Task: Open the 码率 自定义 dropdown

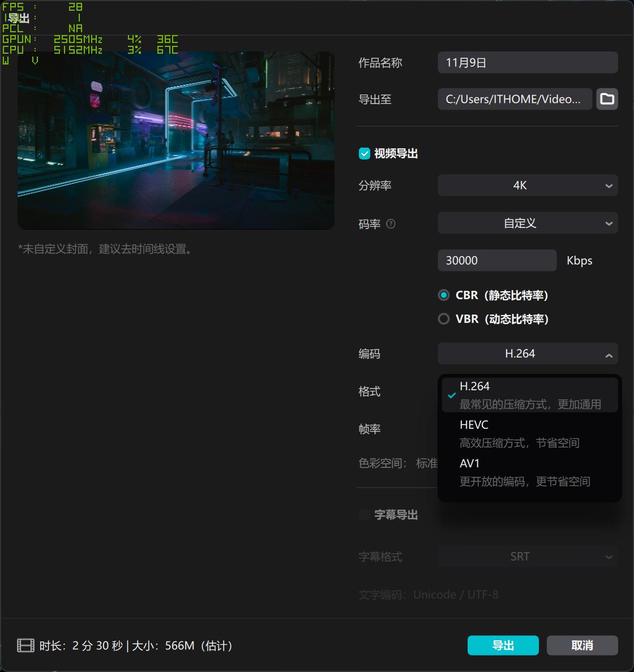Action: 527,223
